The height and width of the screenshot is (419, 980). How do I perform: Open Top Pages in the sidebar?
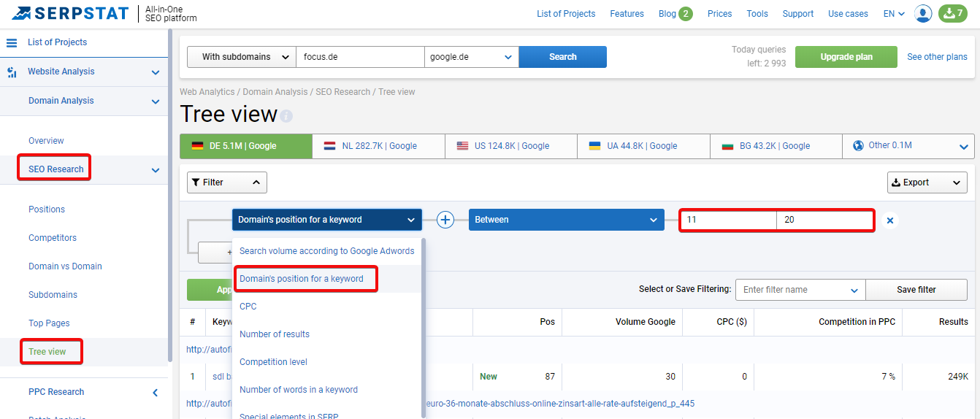[49, 323]
